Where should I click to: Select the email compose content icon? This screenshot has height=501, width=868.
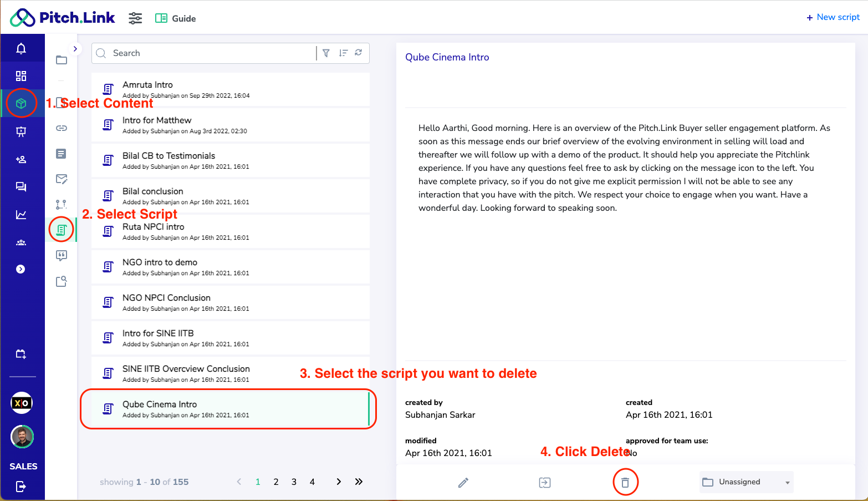(62, 179)
